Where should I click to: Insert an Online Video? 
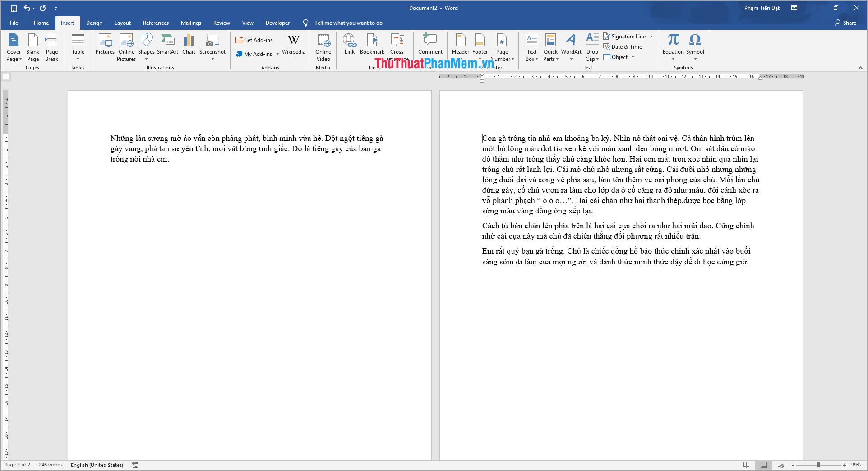pos(323,47)
